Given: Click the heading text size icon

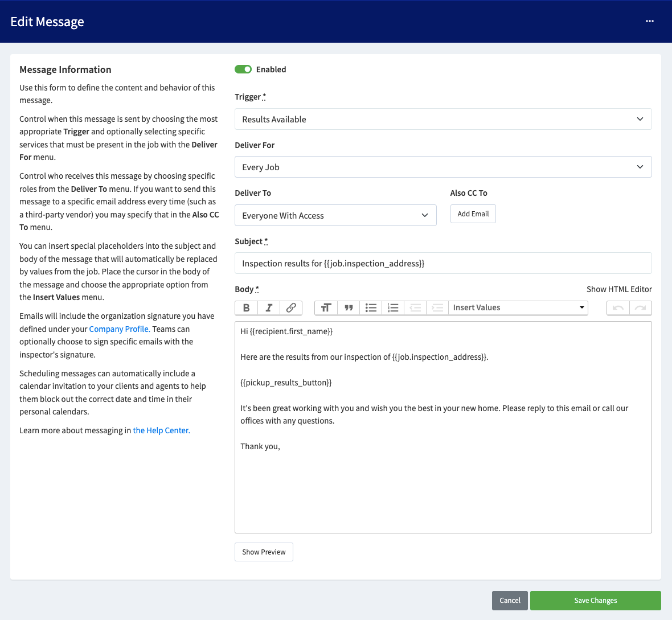Looking at the screenshot, I should (x=326, y=308).
